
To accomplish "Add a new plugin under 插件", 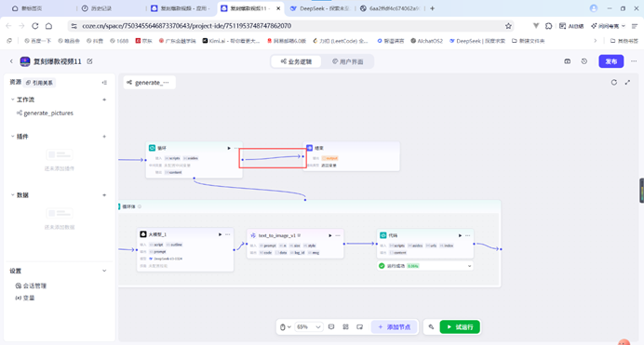I will 104,137.
